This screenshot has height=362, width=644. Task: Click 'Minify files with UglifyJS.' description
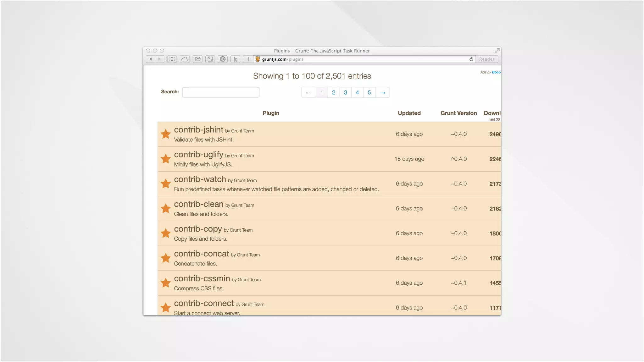(x=203, y=164)
